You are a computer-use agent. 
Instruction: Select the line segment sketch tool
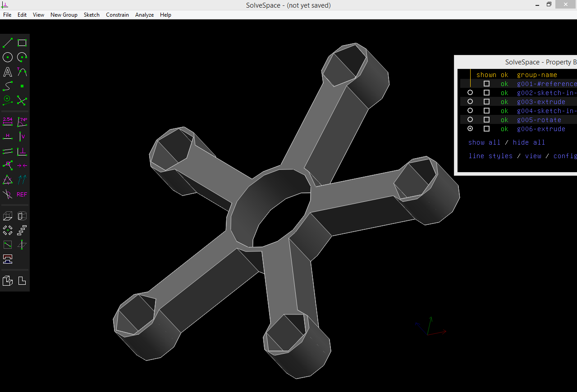click(8, 43)
